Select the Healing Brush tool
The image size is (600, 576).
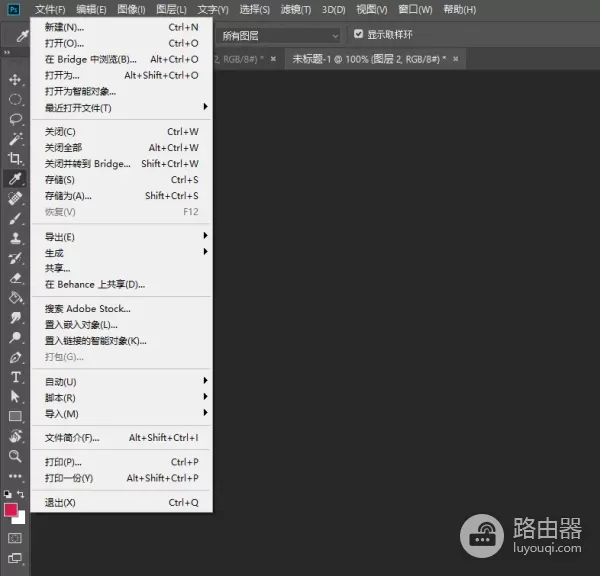pyautogui.click(x=15, y=198)
